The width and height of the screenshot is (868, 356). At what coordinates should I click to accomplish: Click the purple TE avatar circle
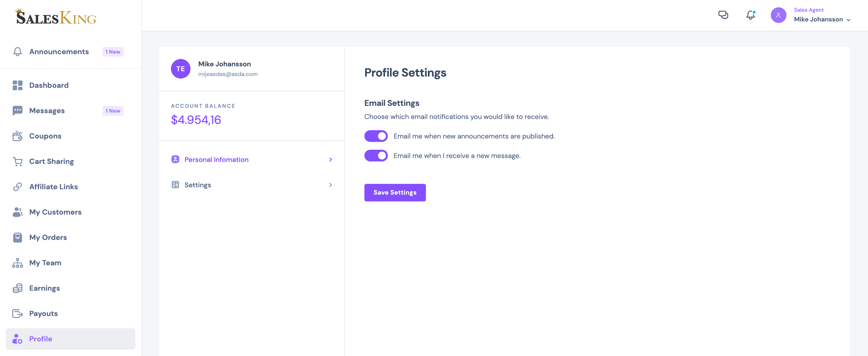pyautogui.click(x=180, y=68)
